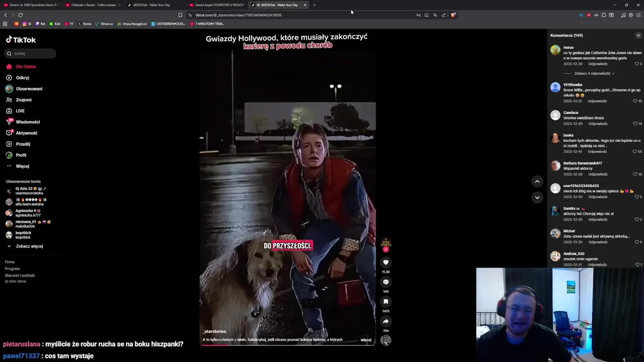Open the Odkryj page
The width and height of the screenshot is (644, 362).
pyautogui.click(x=18, y=78)
